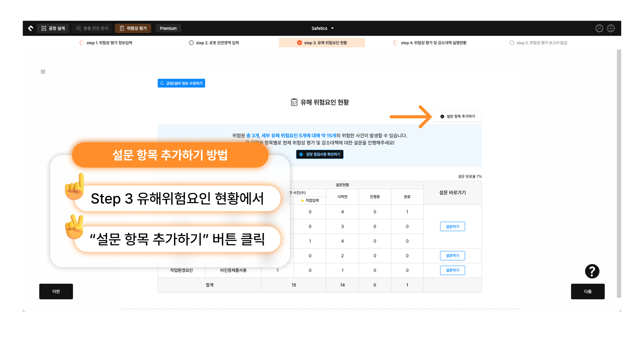644x346 pixels.
Task: Click the vertical page scrollbar
Action: 619,173
